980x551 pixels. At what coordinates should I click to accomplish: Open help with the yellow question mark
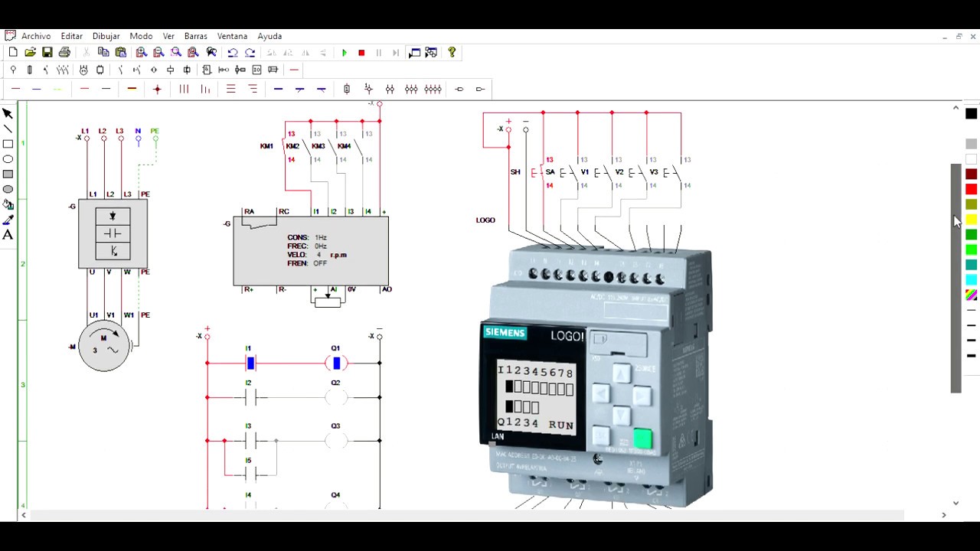click(452, 53)
